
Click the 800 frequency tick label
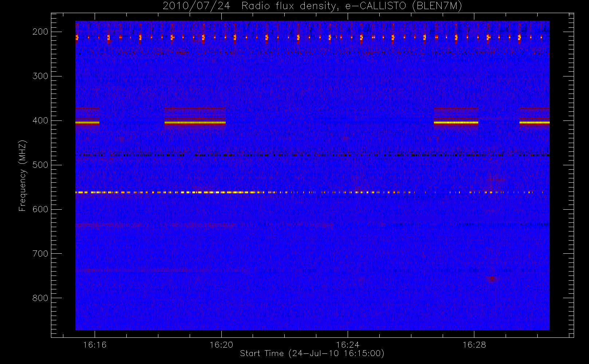[x=40, y=298]
